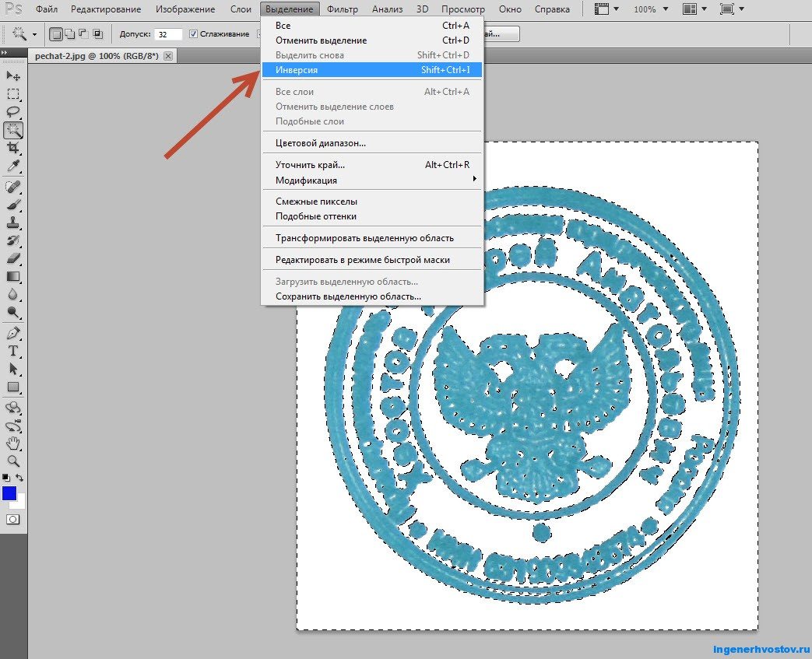The height and width of the screenshot is (659, 812).
Task: Select the Blur tool
Action: pyautogui.click(x=13, y=295)
